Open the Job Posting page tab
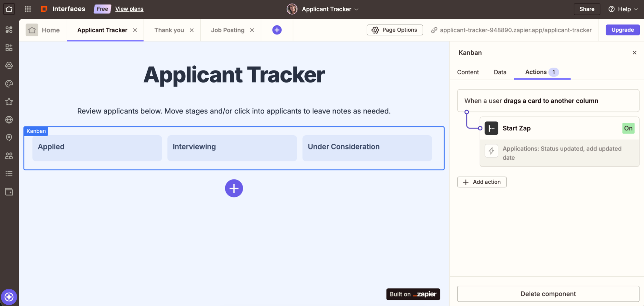The width and height of the screenshot is (644, 306). click(227, 30)
